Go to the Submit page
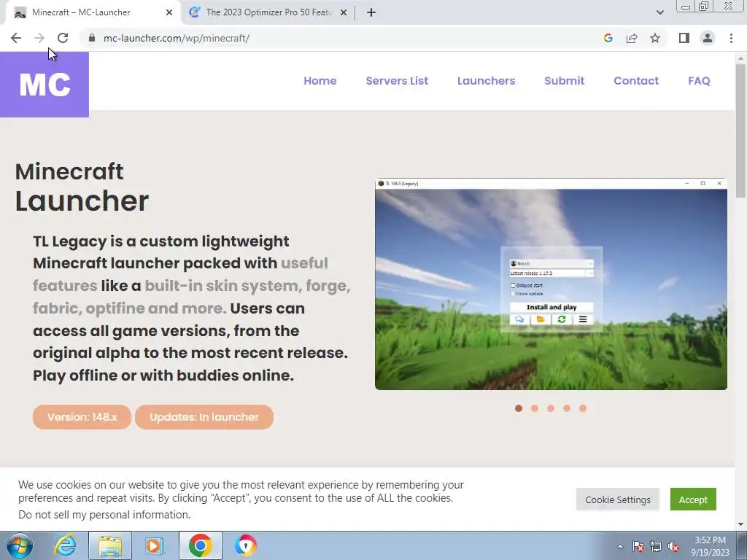 coord(564,80)
